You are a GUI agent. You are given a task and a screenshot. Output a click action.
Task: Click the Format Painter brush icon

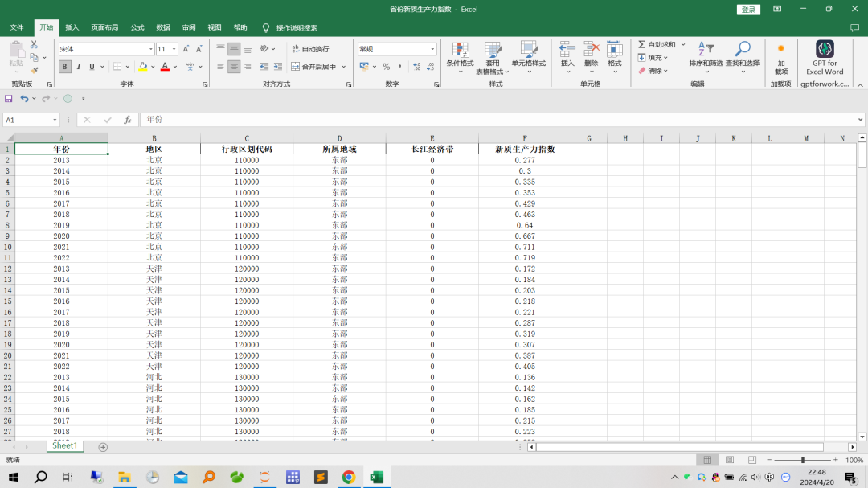[x=34, y=71]
